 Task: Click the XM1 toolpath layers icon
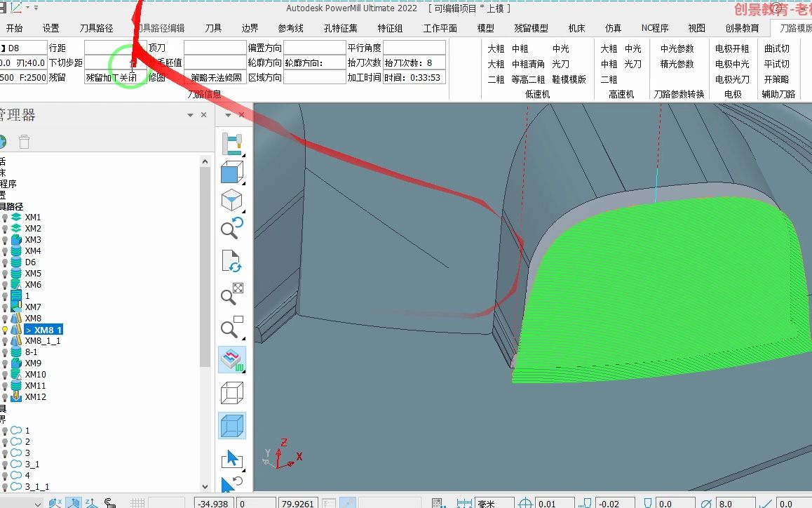[x=16, y=218]
